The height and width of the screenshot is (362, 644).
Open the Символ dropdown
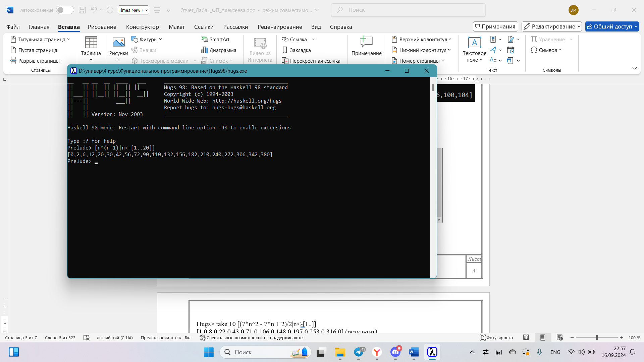pos(546,50)
